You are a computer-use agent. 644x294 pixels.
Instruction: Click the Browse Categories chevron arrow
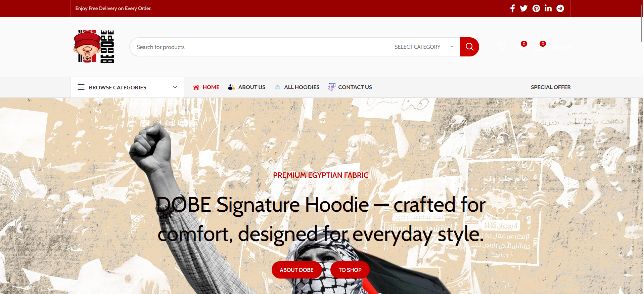point(175,87)
